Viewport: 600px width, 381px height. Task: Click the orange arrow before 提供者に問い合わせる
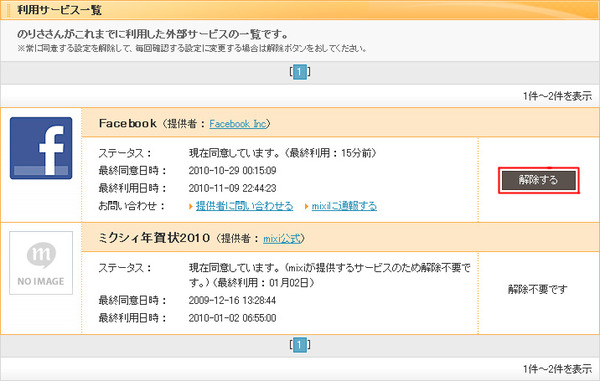click(191, 206)
